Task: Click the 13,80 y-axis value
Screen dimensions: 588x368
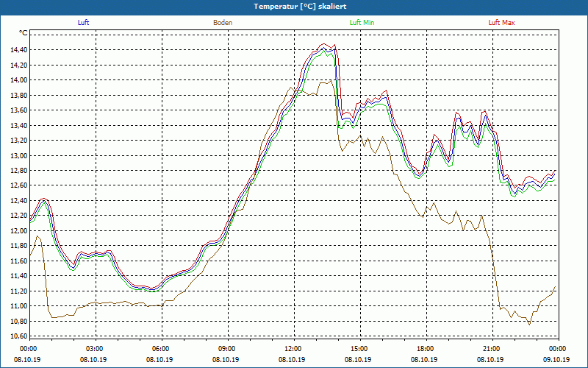Action: pos(19,95)
